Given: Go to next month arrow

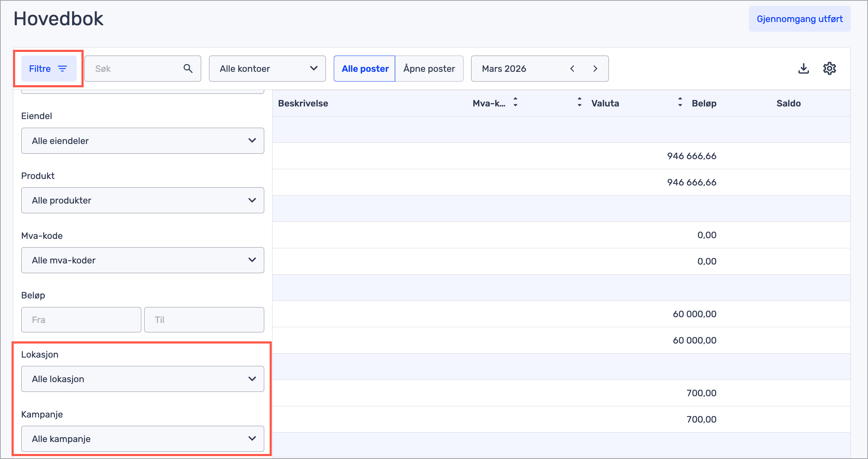Looking at the screenshot, I should point(595,69).
